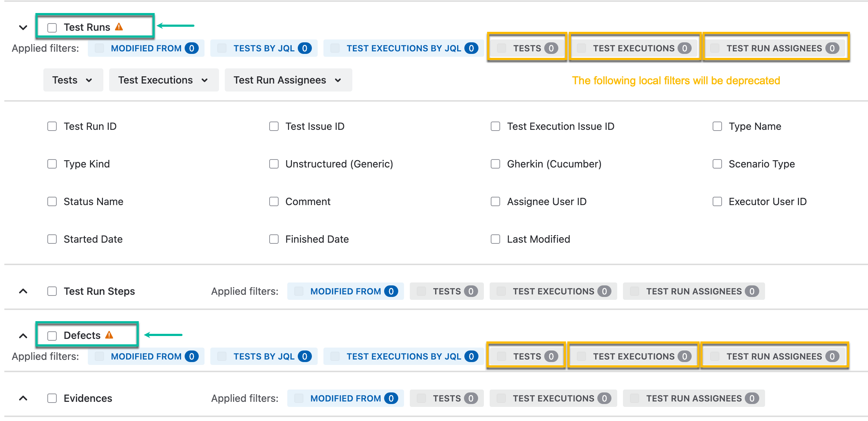Open the Tests dropdown filter
This screenshot has height=421, width=868.
(x=73, y=80)
